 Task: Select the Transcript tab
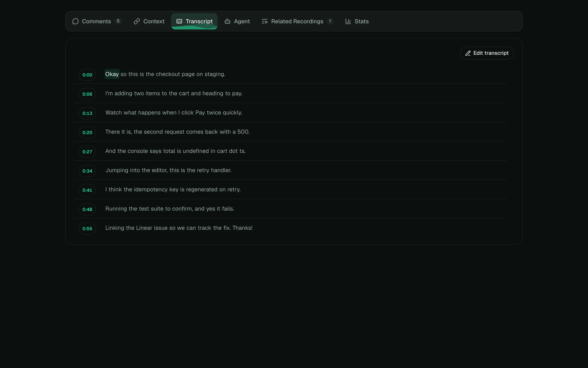[x=194, y=21]
